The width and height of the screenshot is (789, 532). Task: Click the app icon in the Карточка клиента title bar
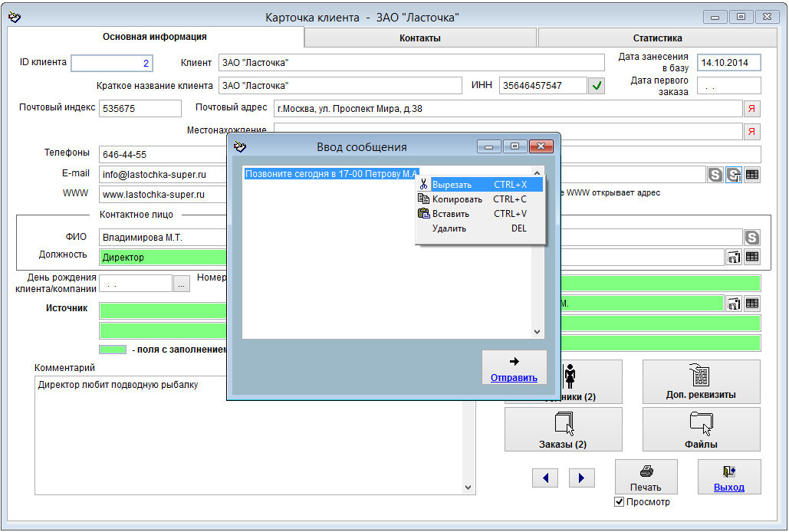(14, 17)
